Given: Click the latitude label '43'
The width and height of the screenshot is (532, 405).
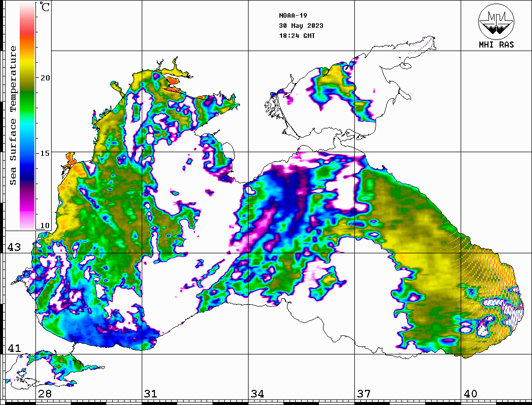Looking at the screenshot, I should click(x=14, y=247).
